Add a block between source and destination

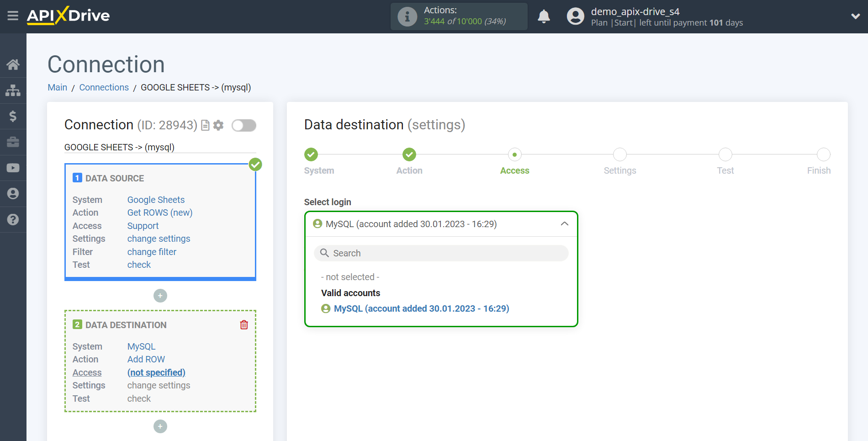(x=160, y=296)
